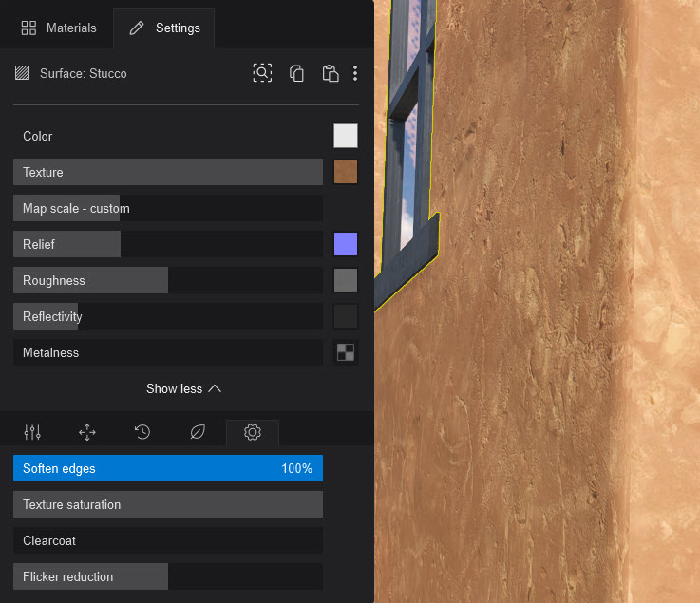Open the weathering clock sub-tab

[142, 432]
